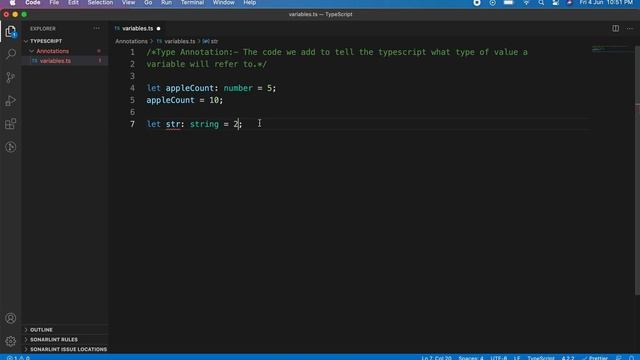This screenshot has height=360, width=640.
Task: Click Prettier status bar item
Action: point(595,358)
